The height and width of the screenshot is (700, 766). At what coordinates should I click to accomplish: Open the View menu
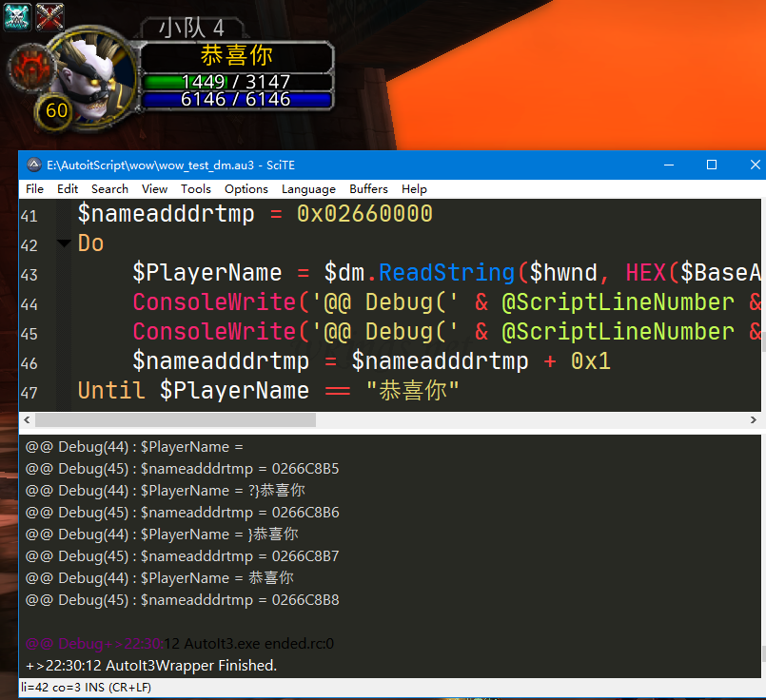[154, 189]
